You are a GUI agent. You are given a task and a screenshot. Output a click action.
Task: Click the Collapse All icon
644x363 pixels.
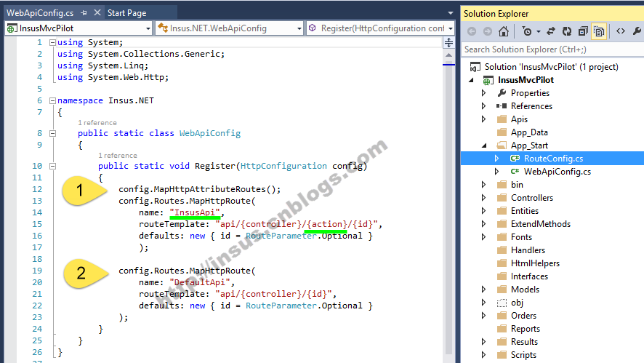[583, 31]
